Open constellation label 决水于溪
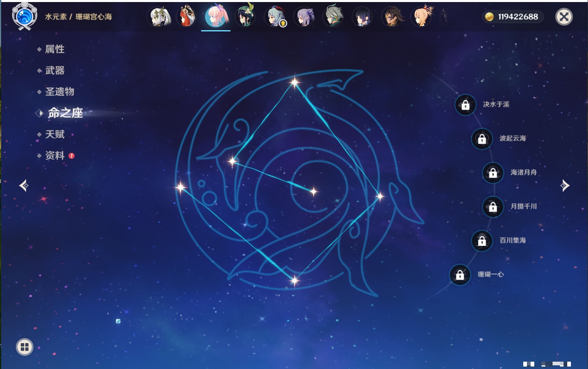Viewport: 588px width, 369px height. (x=496, y=104)
